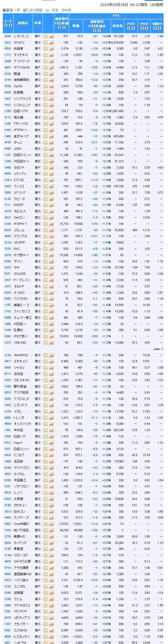Open the chart icon for ぷらっと

pyautogui.click(x=51, y=230)
